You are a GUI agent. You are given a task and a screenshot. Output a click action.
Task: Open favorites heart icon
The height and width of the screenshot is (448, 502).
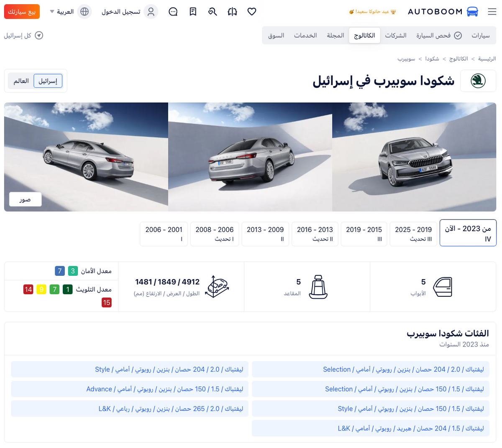coord(252,12)
